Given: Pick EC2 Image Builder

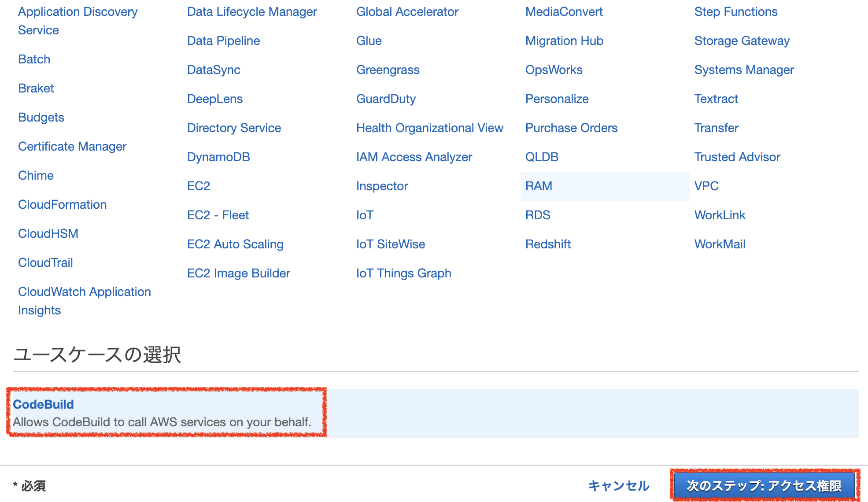Looking at the screenshot, I should coord(239,273).
